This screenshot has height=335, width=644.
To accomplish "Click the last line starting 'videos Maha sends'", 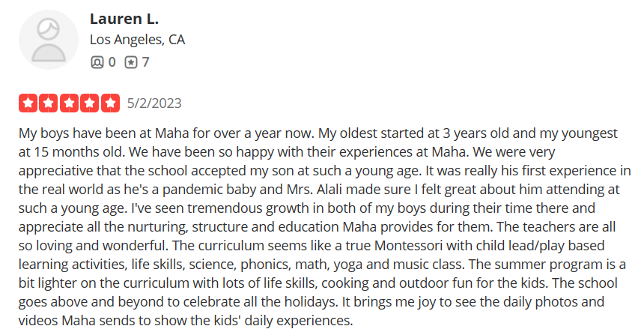I will pyautogui.click(x=186, y=321).
